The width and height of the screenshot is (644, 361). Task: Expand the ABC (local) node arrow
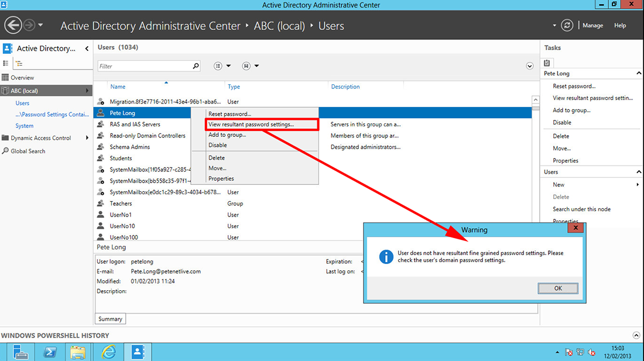click(x=87, y=91)
